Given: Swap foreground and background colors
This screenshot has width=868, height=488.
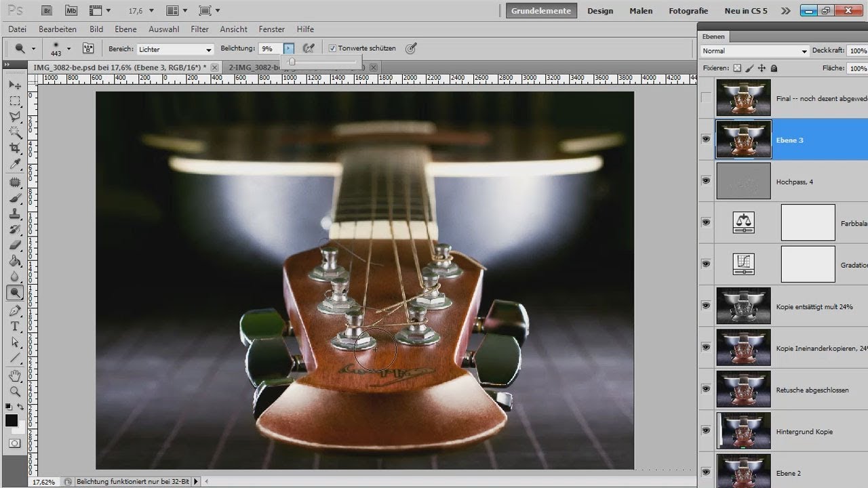Looking at the screenshot, I should [x=21, y=407].
